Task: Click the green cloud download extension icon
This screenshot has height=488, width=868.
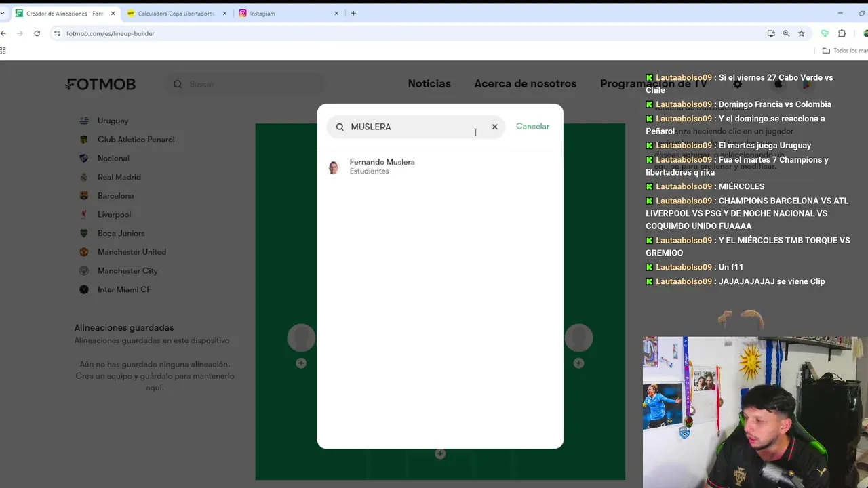Action: click(x=825, y=33)
